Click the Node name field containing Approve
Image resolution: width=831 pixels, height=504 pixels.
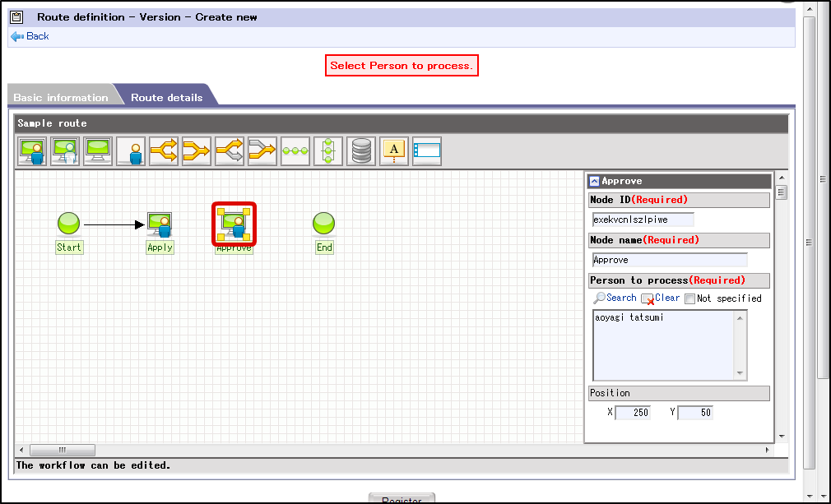[670, 260]
